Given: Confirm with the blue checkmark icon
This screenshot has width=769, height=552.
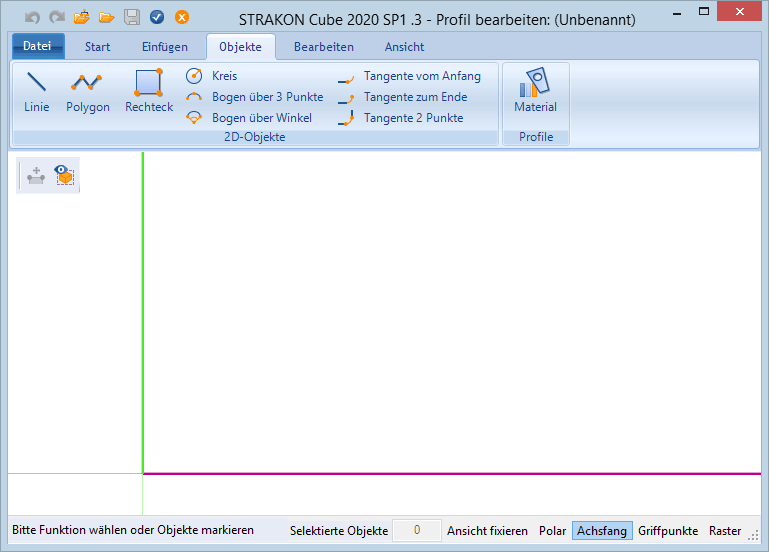Looking at the screenshot, I should tap(157, 17).
